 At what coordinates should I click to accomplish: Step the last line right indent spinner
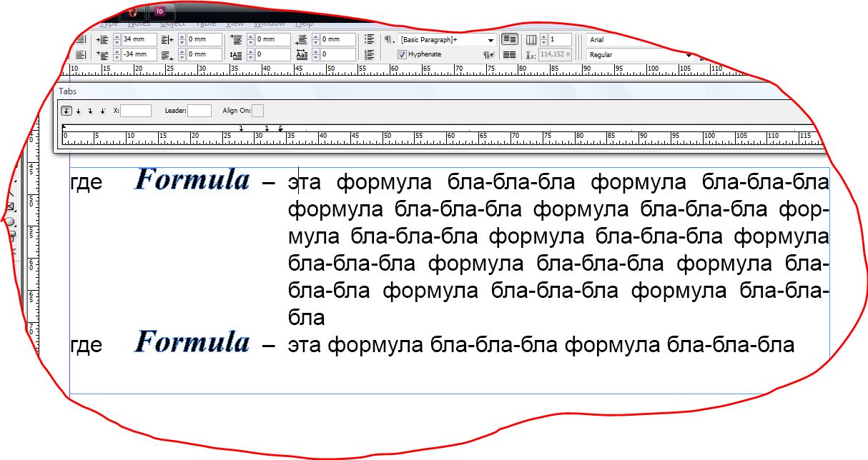[182, 54]
